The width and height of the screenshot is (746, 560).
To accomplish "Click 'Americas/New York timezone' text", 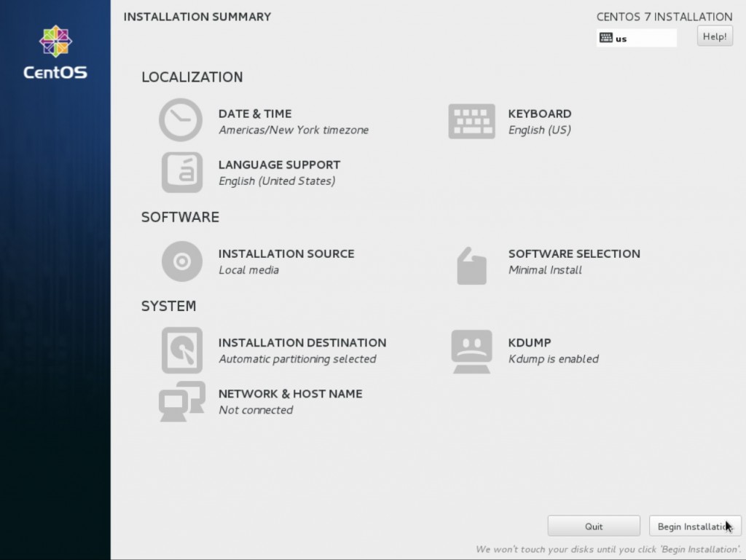I will click(x=294, y=130).
